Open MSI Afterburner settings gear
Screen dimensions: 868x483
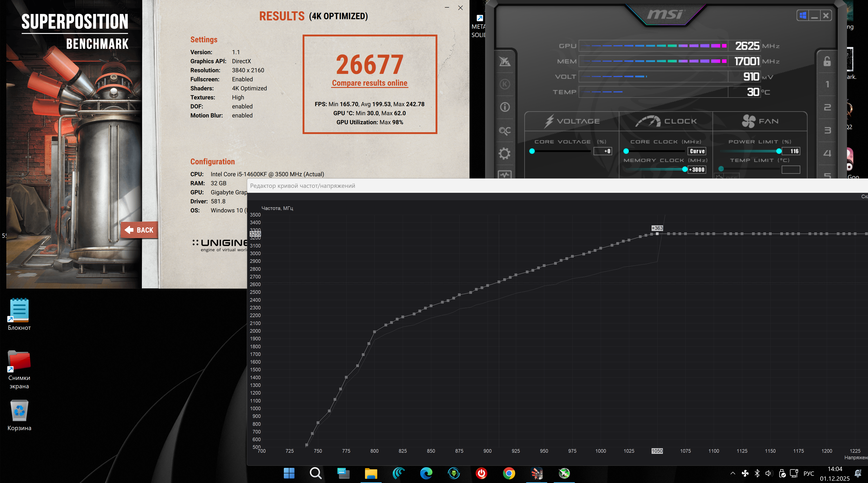point(504,154)
